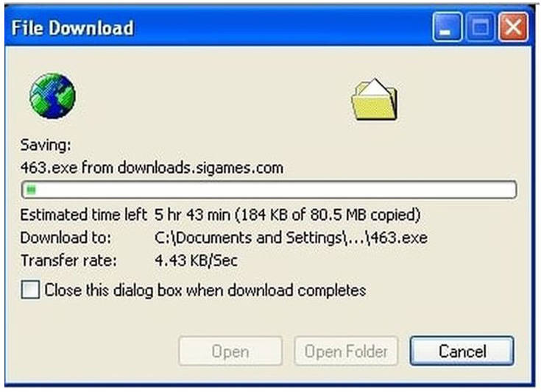Enable closing the dialog when download completes
The image size is (541, 392).
coord(30,290)
